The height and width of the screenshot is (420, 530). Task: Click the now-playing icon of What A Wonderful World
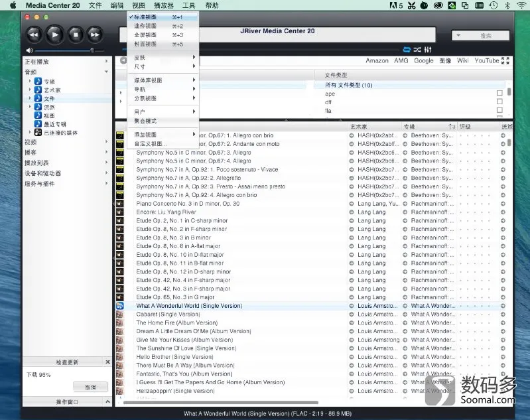119,305
